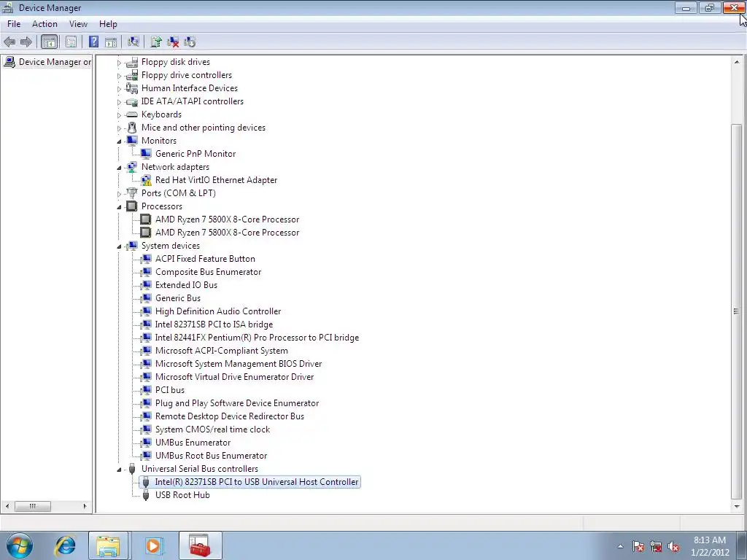Expand the Keyboards node

click(119, 114)
